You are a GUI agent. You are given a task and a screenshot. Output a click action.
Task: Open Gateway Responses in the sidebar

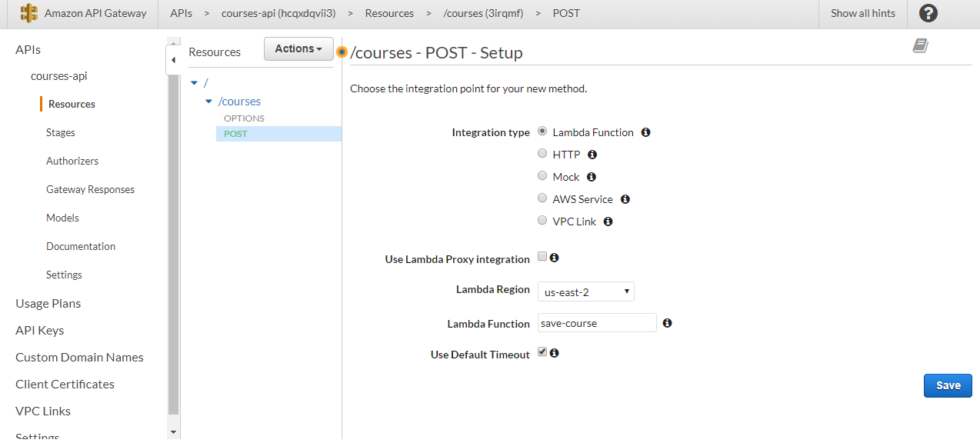[x=90, y=189]
